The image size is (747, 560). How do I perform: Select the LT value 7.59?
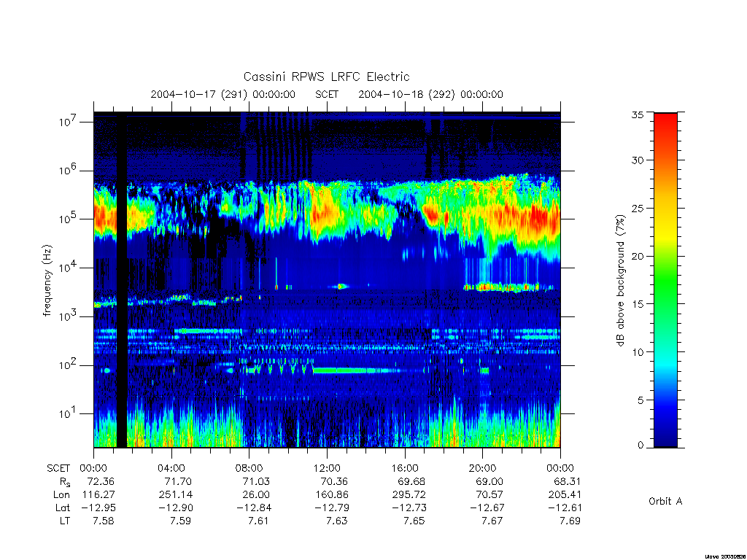coord(181,521)
